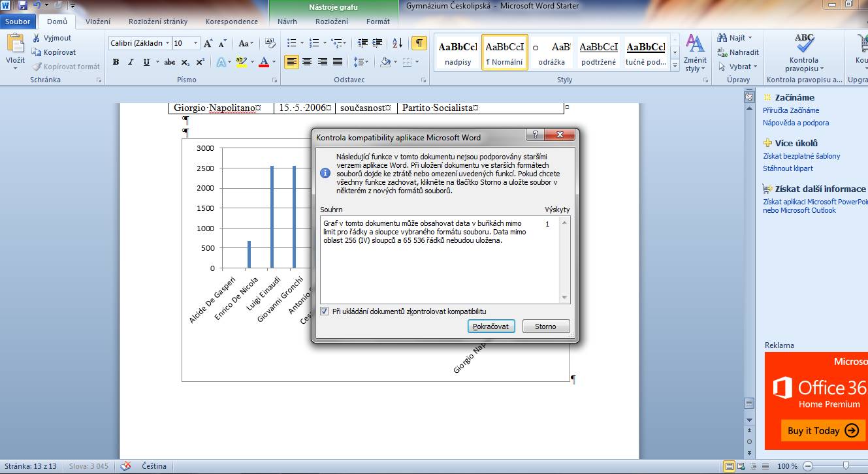The height and width of the screenshot is (474, 868).
Task: Open line spacing options
Action: click(x=361, y=62)
